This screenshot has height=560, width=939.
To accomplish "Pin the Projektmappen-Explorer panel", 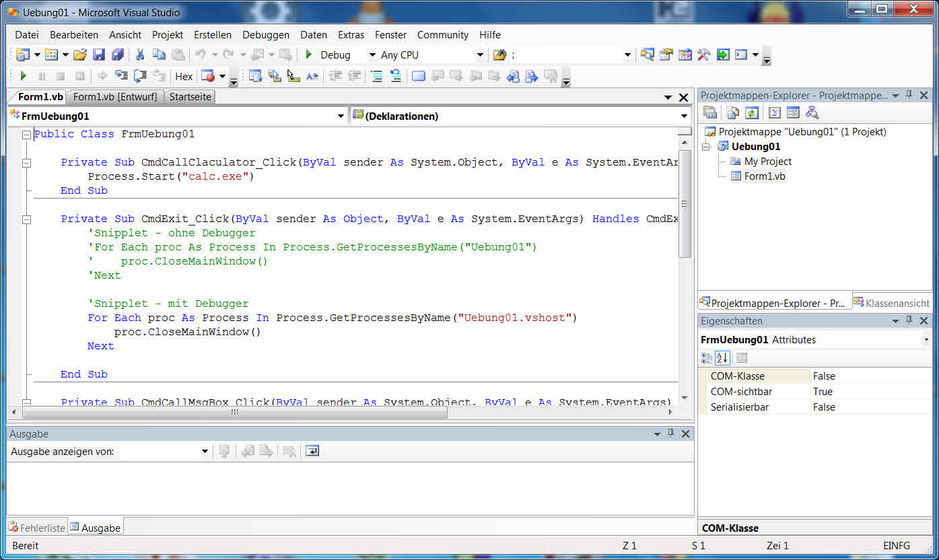I will (909, 95).
